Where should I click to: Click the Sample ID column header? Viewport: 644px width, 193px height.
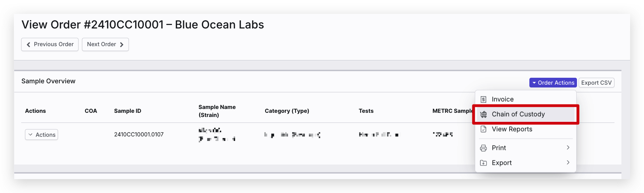point(127,111)
